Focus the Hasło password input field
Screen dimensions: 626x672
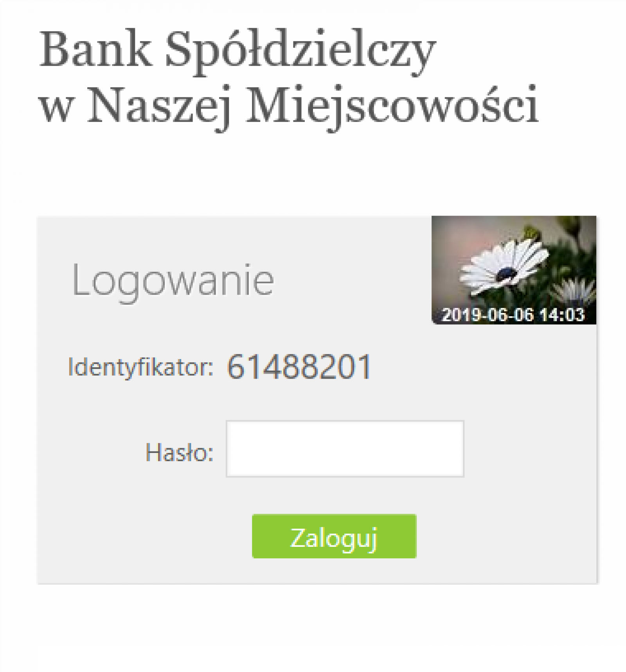pos(345,449)
